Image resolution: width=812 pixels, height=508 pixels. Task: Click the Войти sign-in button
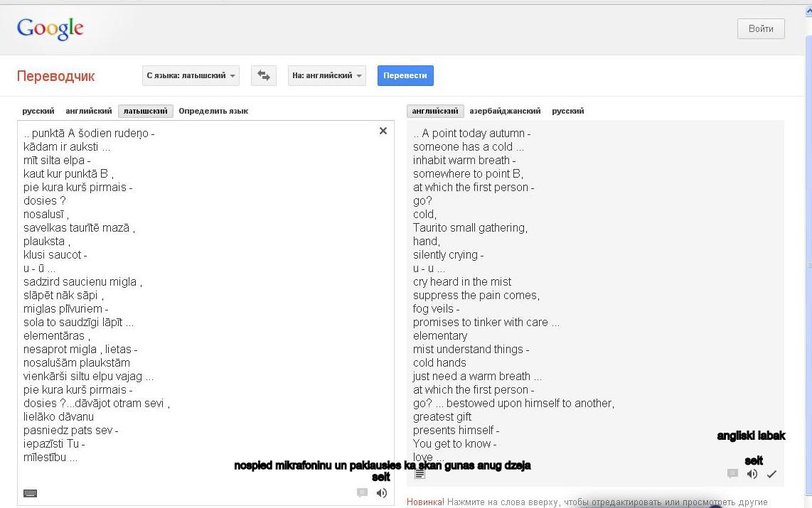(761, 29)
